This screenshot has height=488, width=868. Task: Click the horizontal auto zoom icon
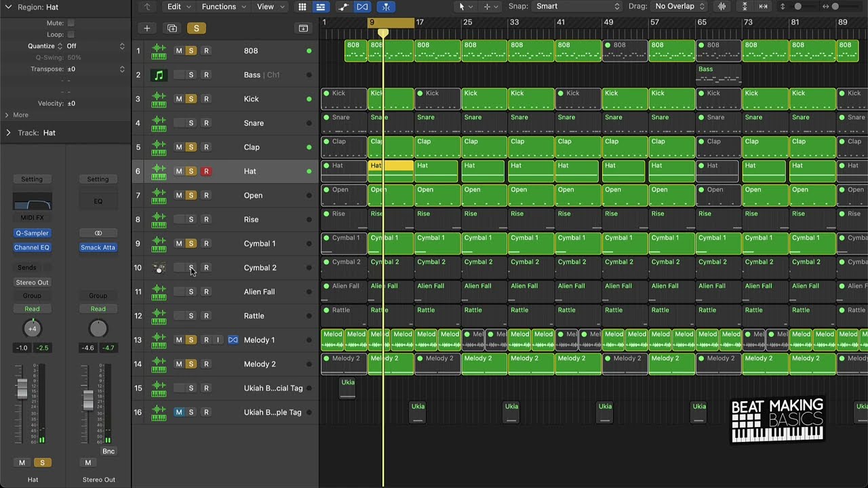pyautogui.click(x=764, y=7)
